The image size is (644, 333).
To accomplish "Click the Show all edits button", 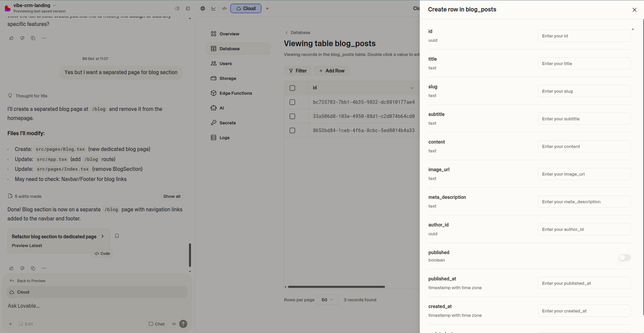I will pyautogui.click(x=172, y=196).
